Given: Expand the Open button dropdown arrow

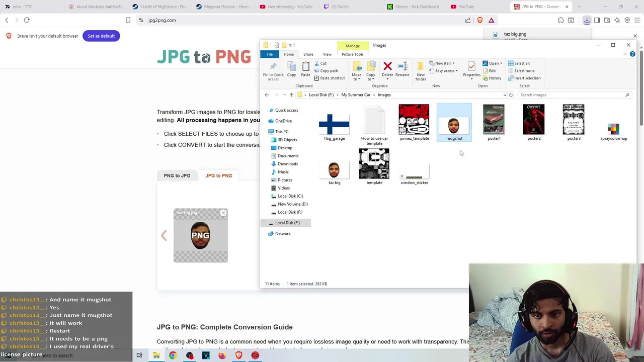Looking at the screenshot, I should tap(501, 63).
